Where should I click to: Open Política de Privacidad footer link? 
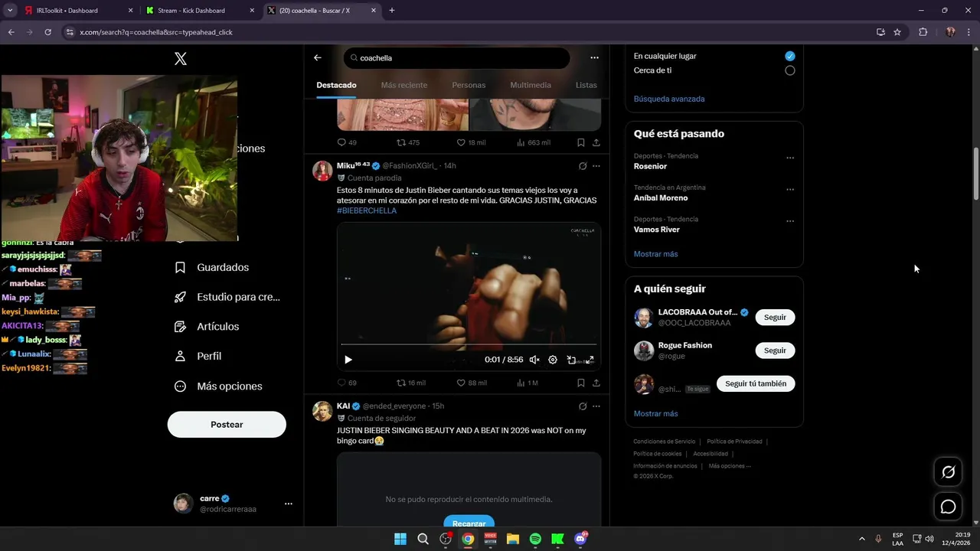pyautogui.click(x=734, y=442)
